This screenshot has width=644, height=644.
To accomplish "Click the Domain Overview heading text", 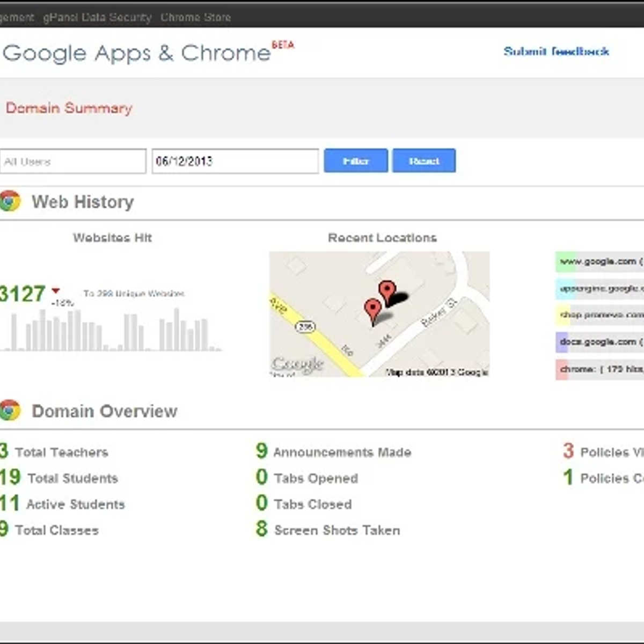I will point(104,411).
